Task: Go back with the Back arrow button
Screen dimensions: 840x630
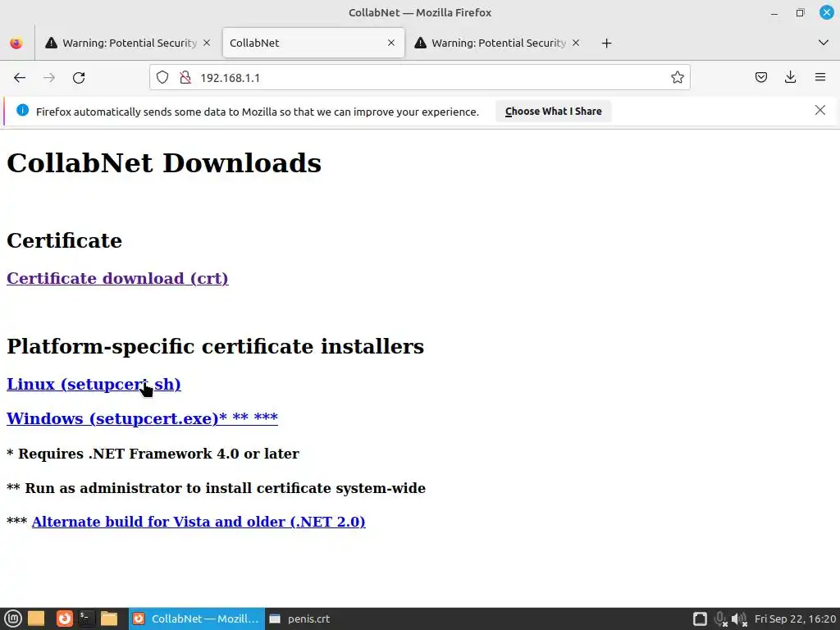Action: coord(20,78)
